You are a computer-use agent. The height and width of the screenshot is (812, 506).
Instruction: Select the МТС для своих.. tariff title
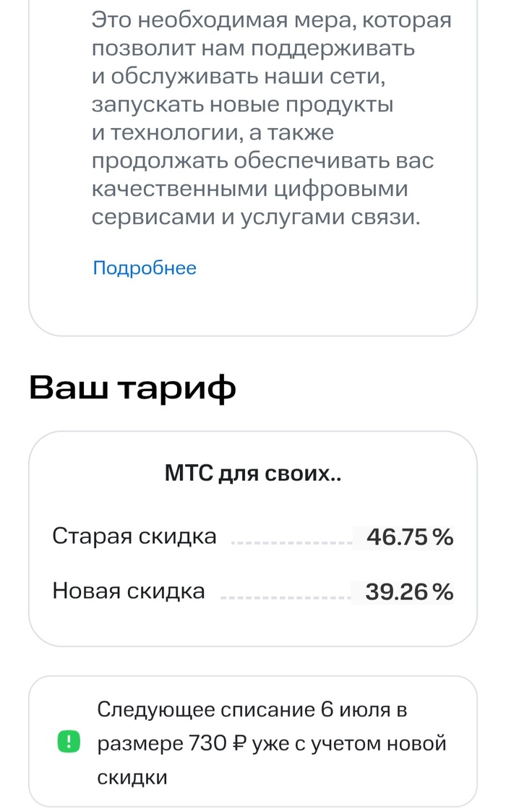click(x=253, y=474)
